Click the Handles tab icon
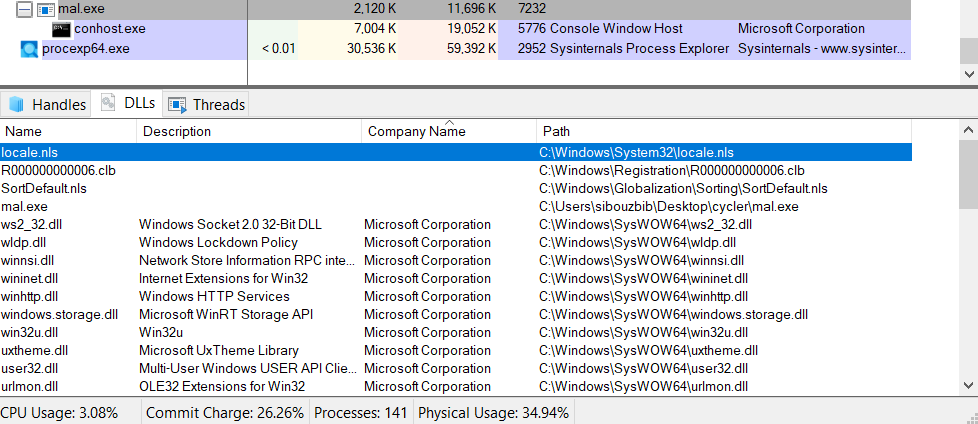The image size is (978, 424). point(16,104)
